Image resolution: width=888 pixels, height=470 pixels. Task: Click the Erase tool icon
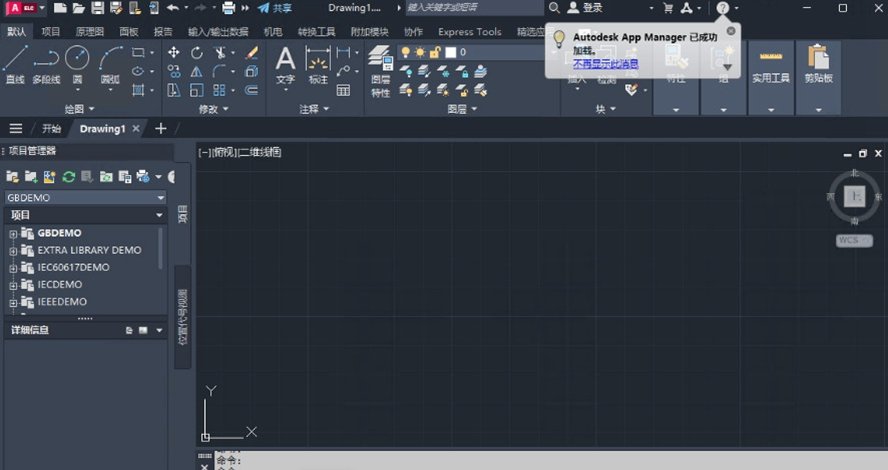pyautogui.click(x=252, y=53)
